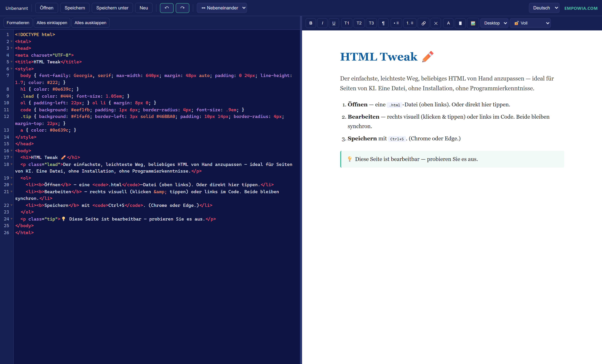
Task: Click the .tip background CSS rule
Action: (149, 120)
